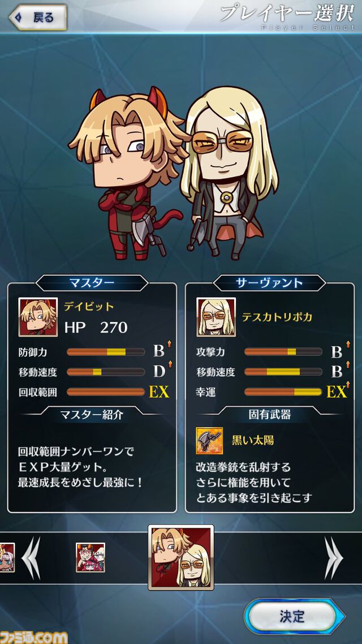Tap the 黒い太陽 weapon icon

coord(209,441)
